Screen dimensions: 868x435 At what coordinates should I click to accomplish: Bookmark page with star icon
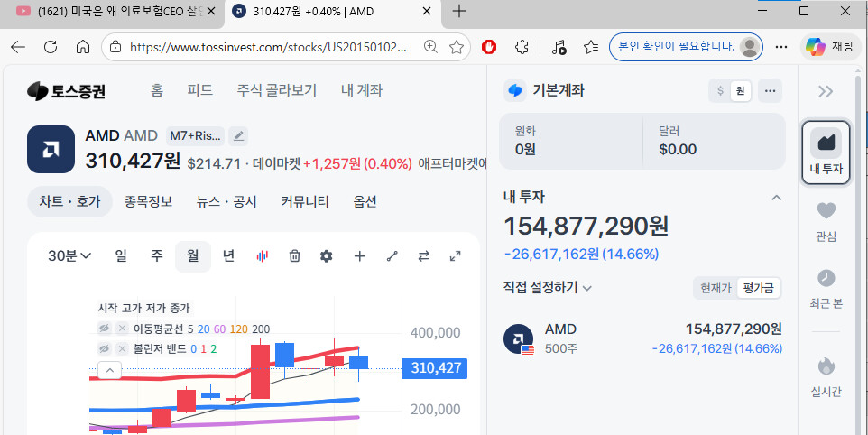(x=457, y=47)
